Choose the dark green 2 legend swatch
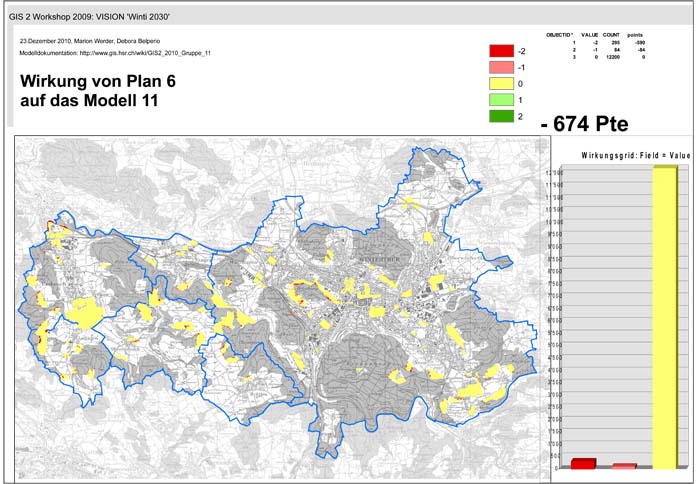The height and width of the screenshot is (484, 700). (x=501, y=116)
